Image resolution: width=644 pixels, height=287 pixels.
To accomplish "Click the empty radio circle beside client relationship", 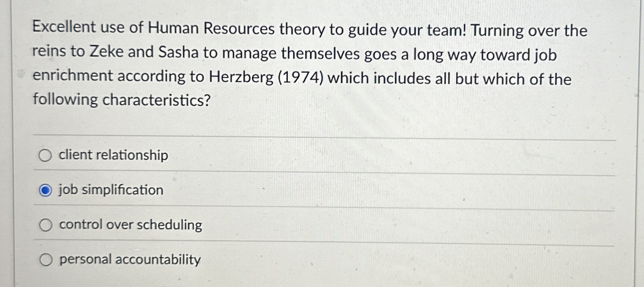I will coord(46,156).
